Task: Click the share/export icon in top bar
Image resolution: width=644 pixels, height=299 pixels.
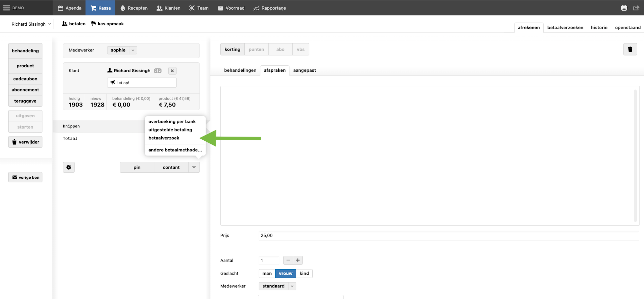Action: coord(636,8)
